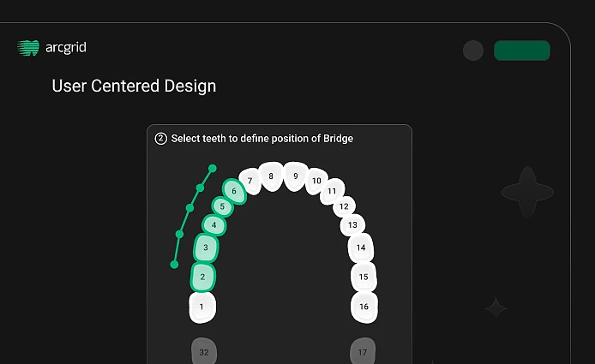Select lower tooth number 32
595x364 pixels.
click(203, 351)
